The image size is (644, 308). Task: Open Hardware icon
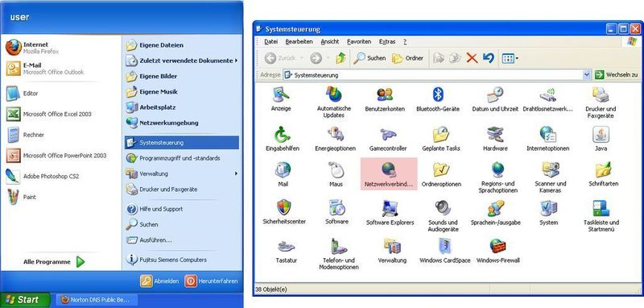point(495,139)
